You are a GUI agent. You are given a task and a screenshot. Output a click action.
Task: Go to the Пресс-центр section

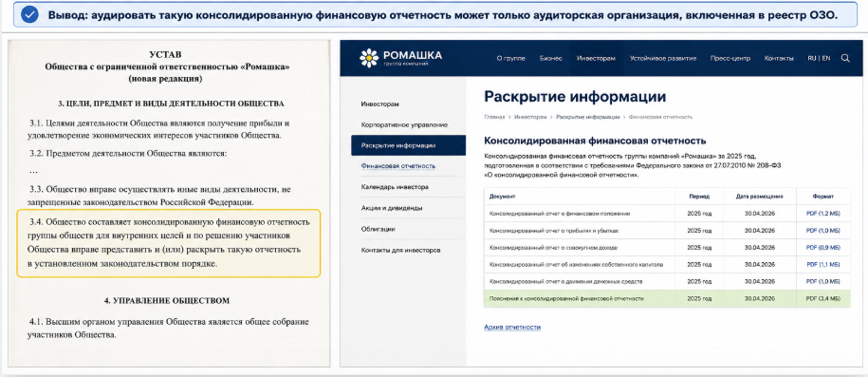pyautogui.click(x=730, y=58)
